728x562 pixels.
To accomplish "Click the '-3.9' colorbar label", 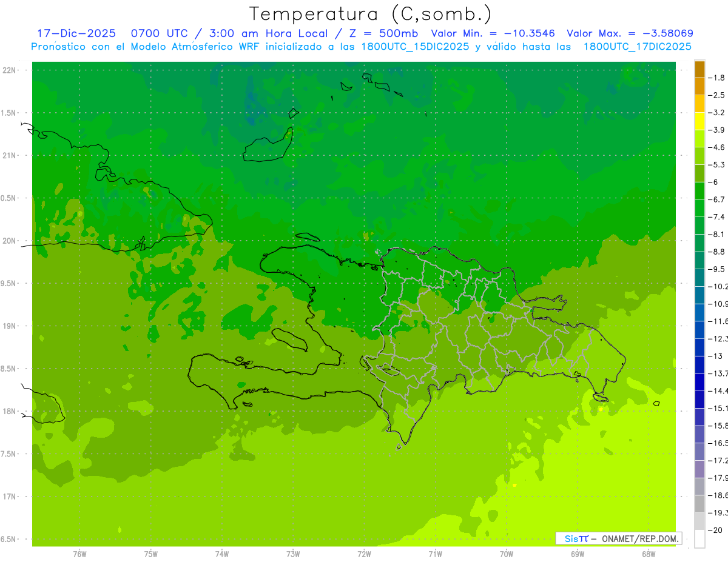I will click(x=716, y=130).
